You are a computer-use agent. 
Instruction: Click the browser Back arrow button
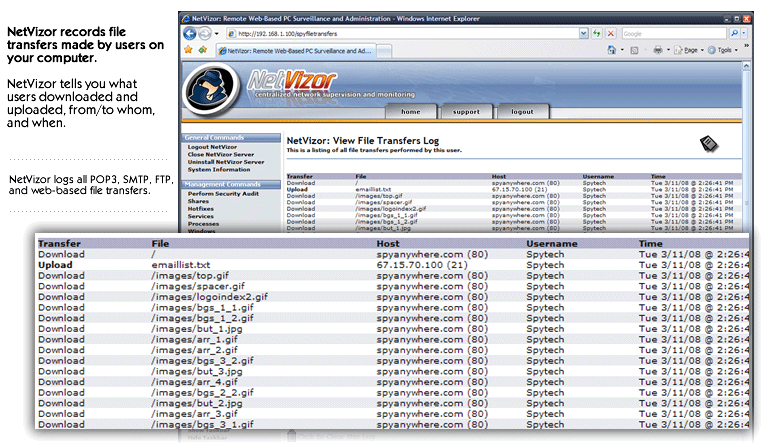coord(191,33)
